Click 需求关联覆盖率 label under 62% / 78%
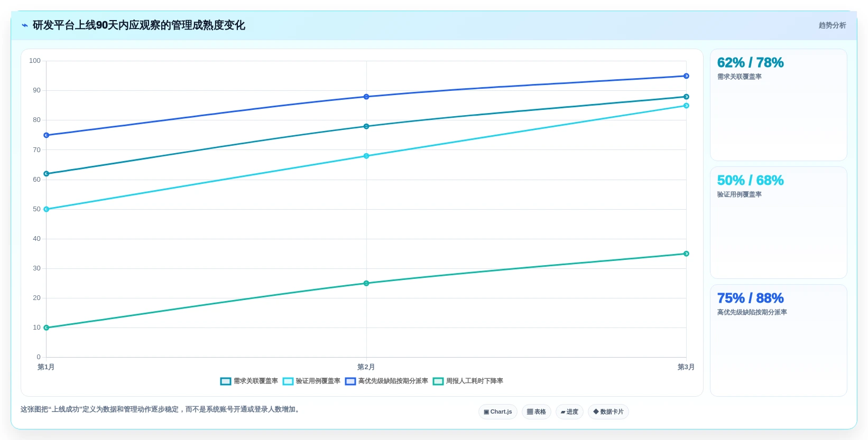Viewport: 868px width, 440px height. tap(739, 77)
